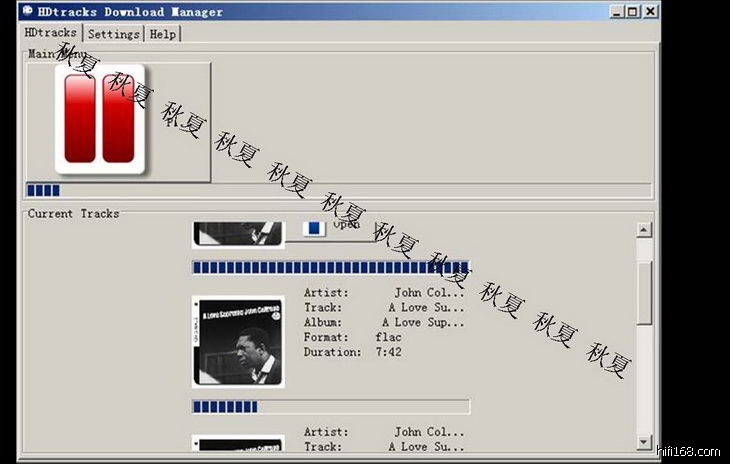The image size is (730, 464).
Task: Click the partially visible top album cover
Action: (237, 234)
